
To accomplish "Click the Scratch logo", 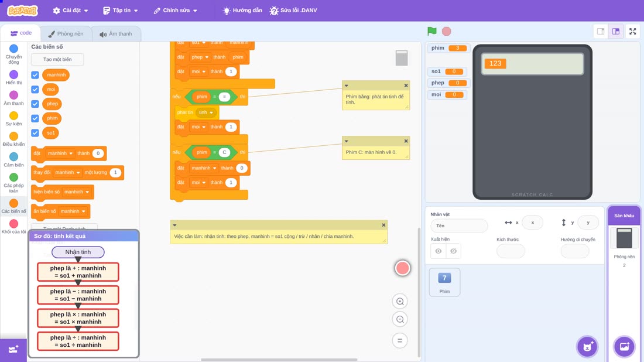I will (23, 11).
